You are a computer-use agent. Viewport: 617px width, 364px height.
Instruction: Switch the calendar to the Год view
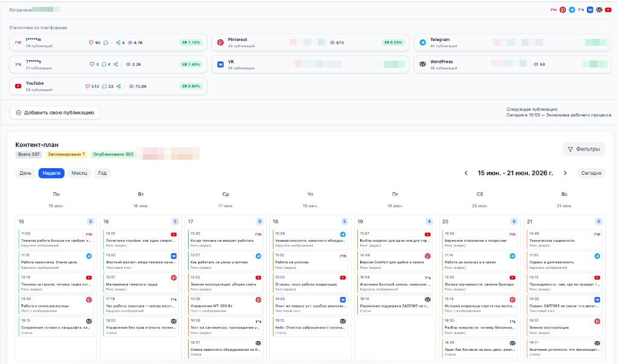102,173
